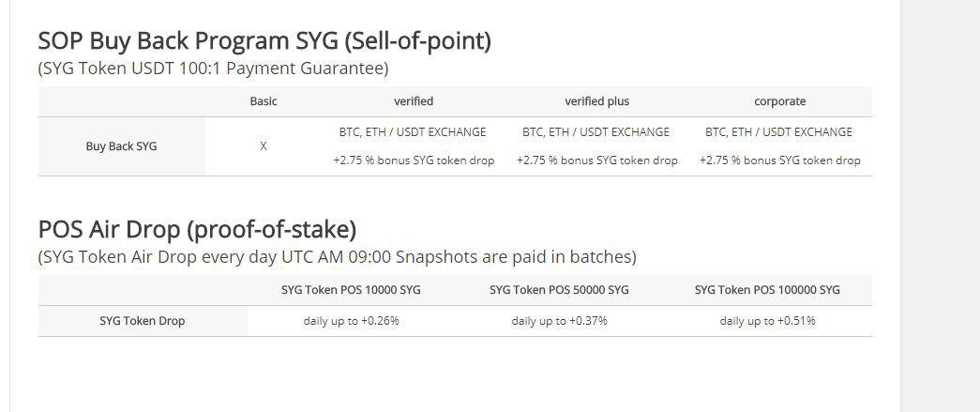Click the POS Air Drop heading

(x=197, y=230)
